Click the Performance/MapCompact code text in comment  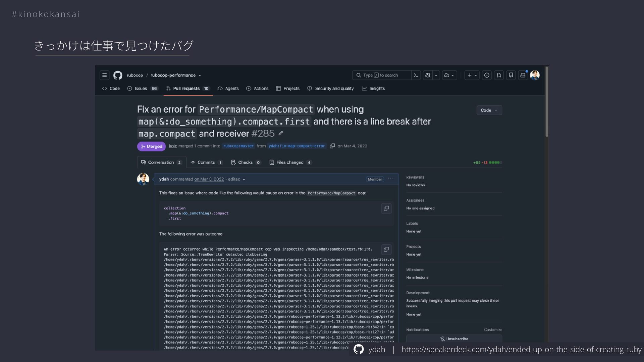pos(331,193)
